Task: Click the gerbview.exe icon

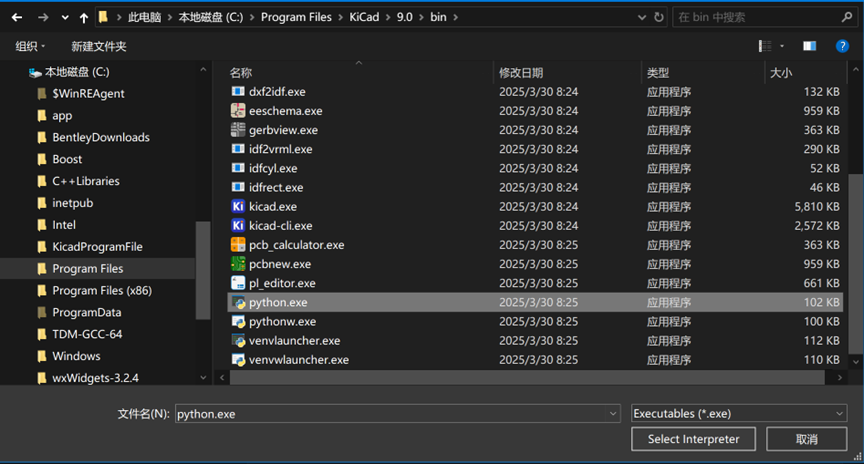Action: pos(238,130)
